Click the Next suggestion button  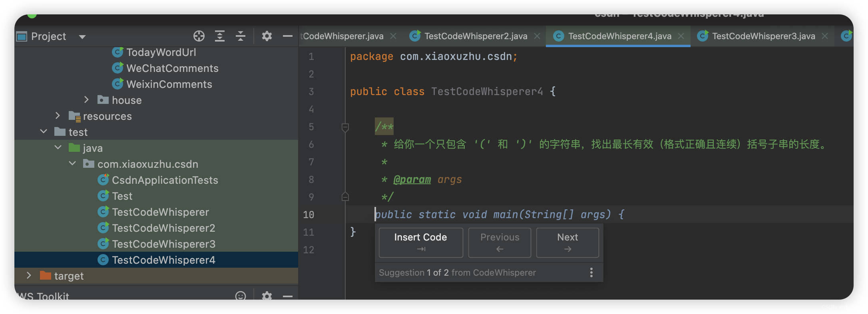click(x=567, y=242)
